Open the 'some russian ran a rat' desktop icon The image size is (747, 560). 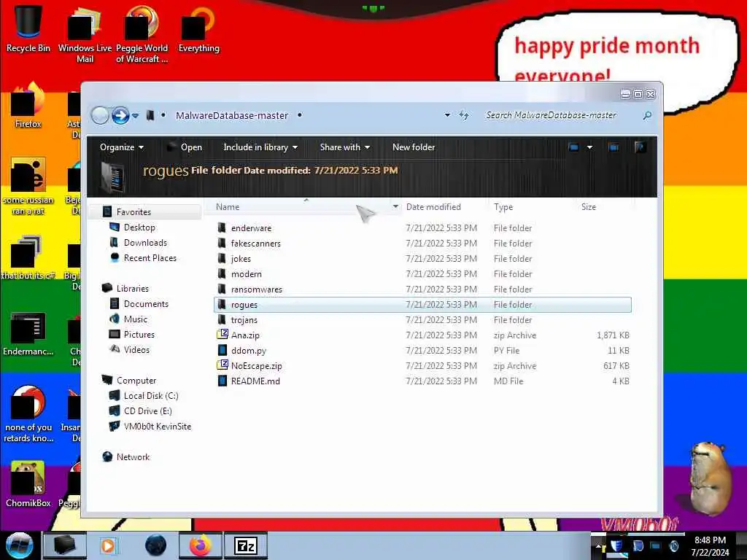tap(28, 187)
